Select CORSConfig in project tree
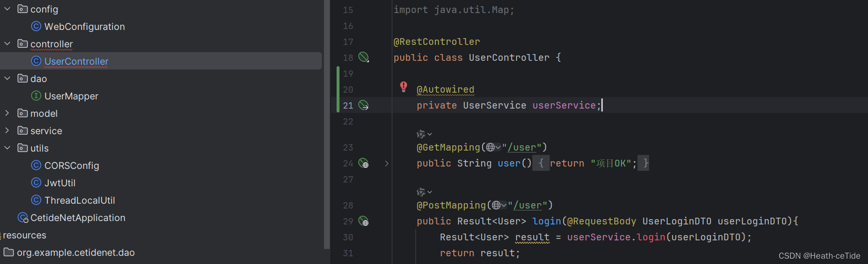Image resolution: width=868 pixels, height=264 pixels. pos(72,166)
